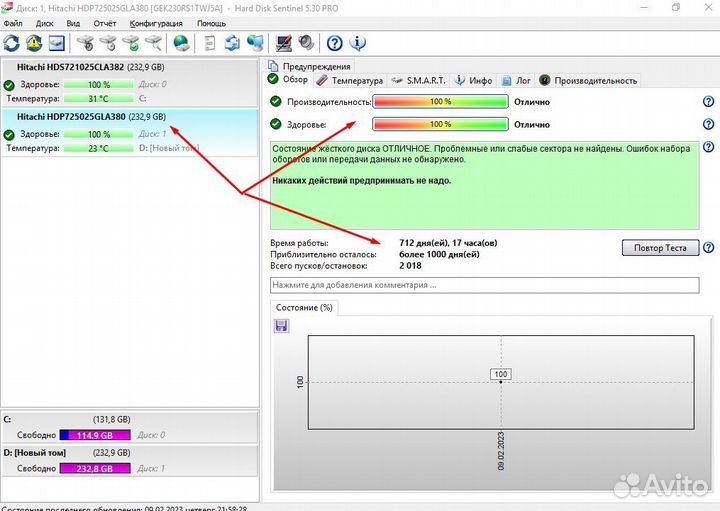Click the globe toolbar icon
The width and height of the screenshot is (720, 511).
click(181, 43)
